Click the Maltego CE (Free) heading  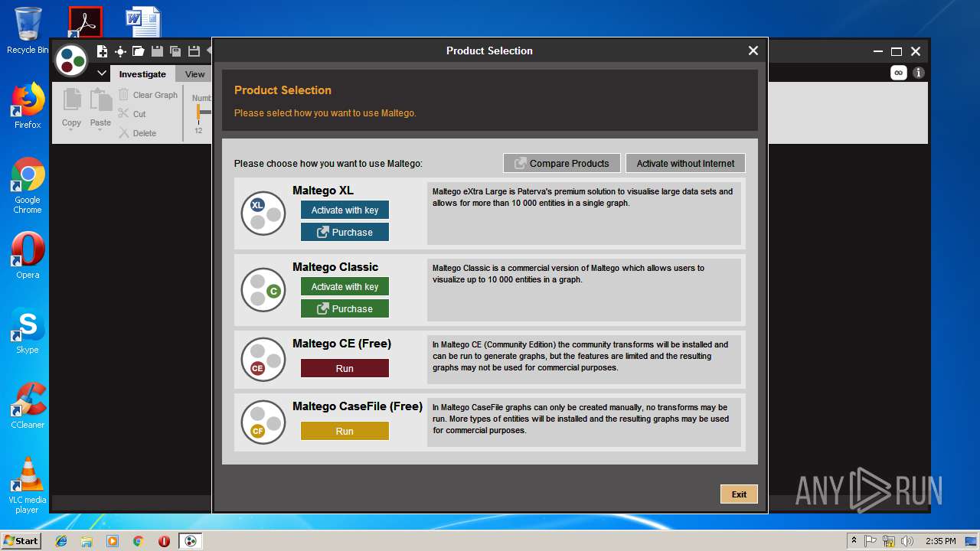click(341, 344)
